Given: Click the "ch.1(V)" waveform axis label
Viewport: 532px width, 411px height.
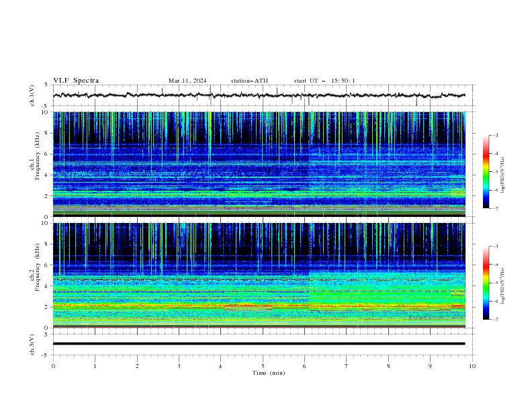Looking at the screenshot, I should pos(32,95).
